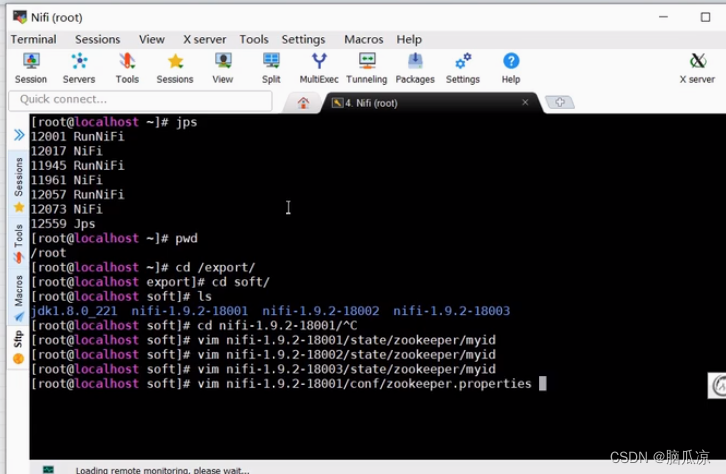This screenshot has height=474, width=726.
Task: Click the Servers toolbar icon
Action: pyautogui.click(x=79, y=68)
